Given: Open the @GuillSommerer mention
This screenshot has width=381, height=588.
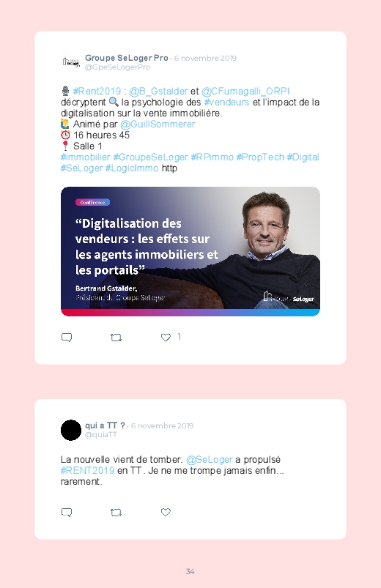Looking at the screenshot, I should click(158, 124).
